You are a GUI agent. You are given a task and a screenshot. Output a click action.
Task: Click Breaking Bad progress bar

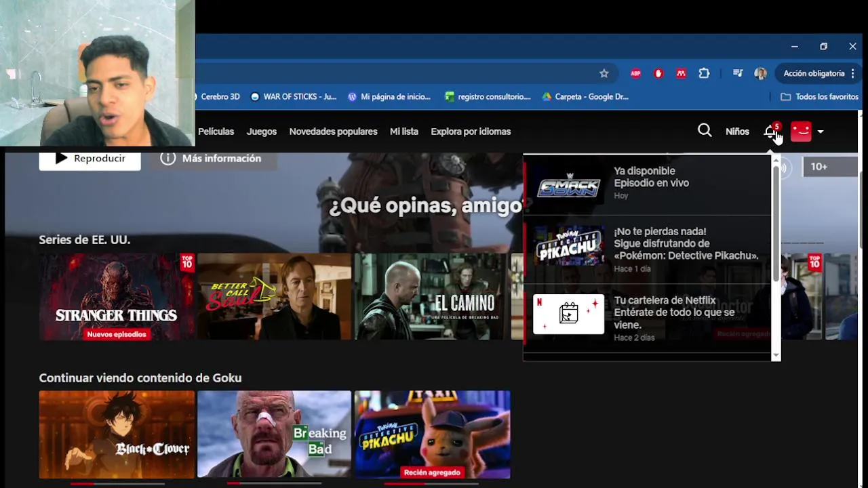point(274,484)
